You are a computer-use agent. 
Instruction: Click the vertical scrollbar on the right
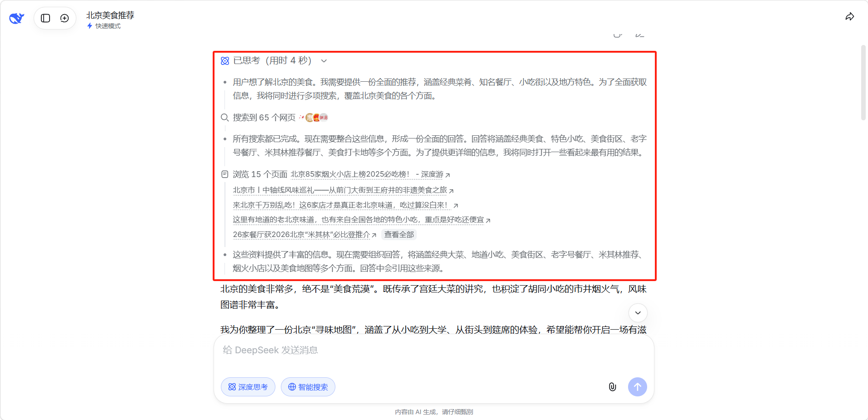863,83
